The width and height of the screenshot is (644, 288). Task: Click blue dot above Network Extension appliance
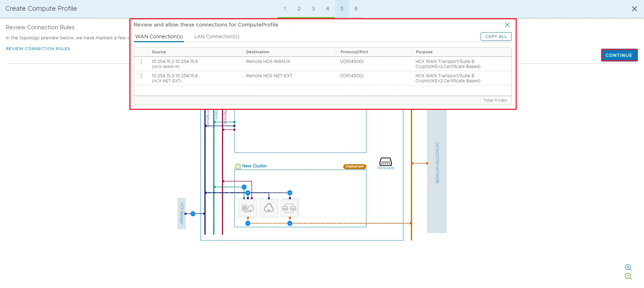click(x=290, y=193)
